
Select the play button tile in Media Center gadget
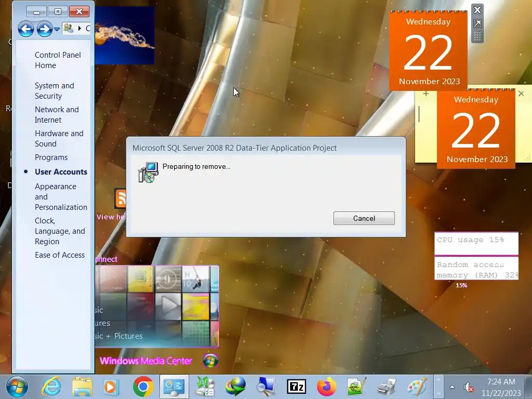(168, 307)
